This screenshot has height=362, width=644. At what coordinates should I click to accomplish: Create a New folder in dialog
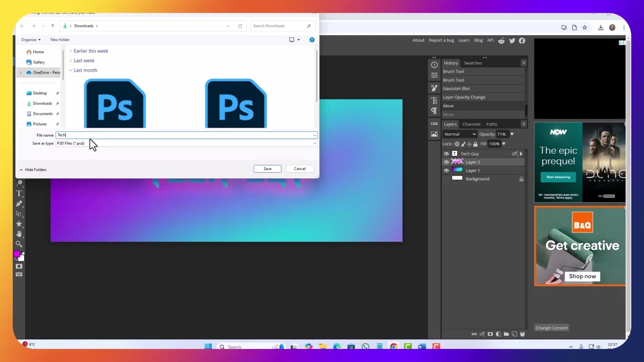[60, 40]
